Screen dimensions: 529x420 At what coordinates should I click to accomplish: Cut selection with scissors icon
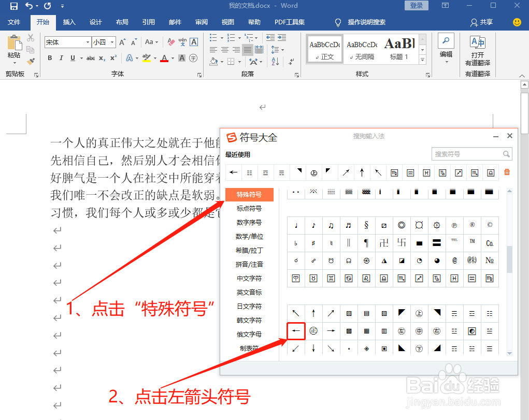coord(31,37)
